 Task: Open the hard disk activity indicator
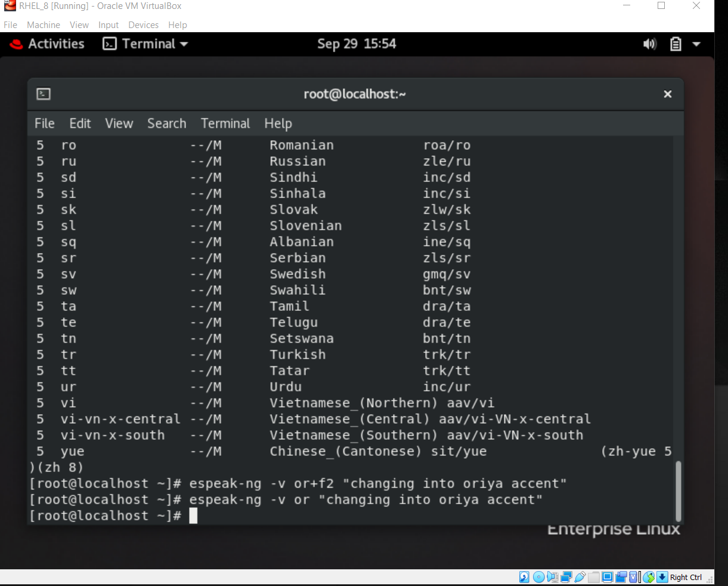point(523,576)
